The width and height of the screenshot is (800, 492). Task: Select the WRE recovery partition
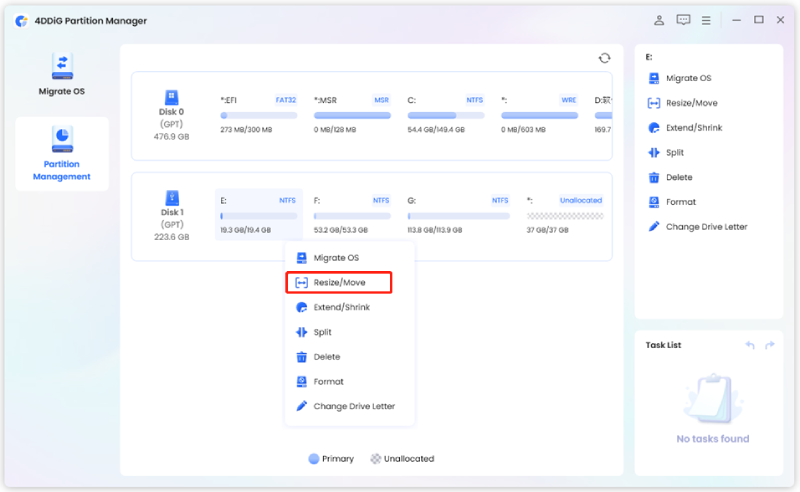pyautogui.click(x=539, y=115)
